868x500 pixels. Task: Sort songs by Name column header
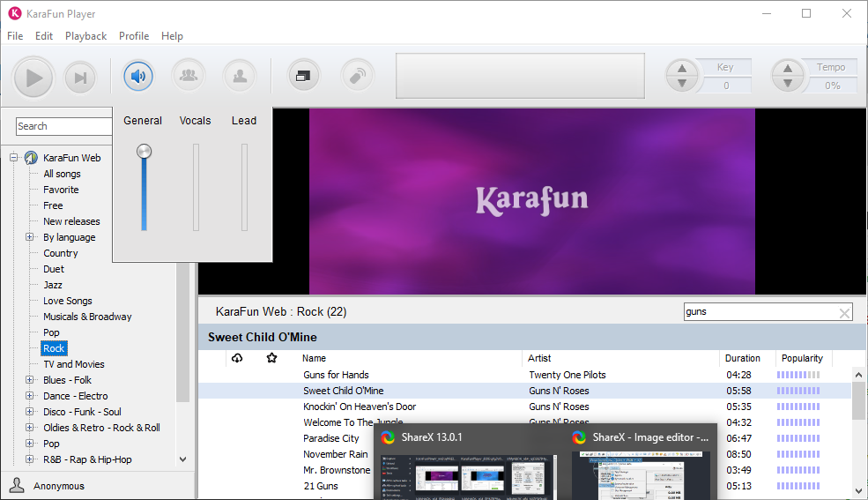(x=314, y=358)
